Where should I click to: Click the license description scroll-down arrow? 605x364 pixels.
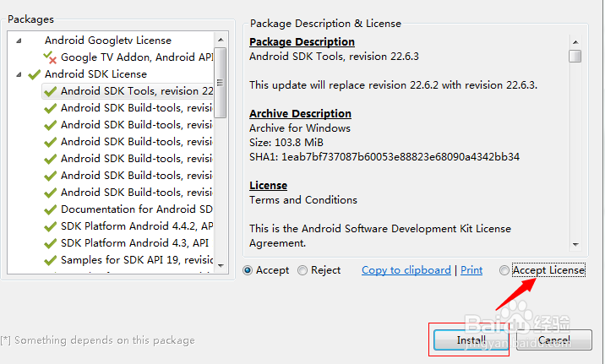point(575,244)
